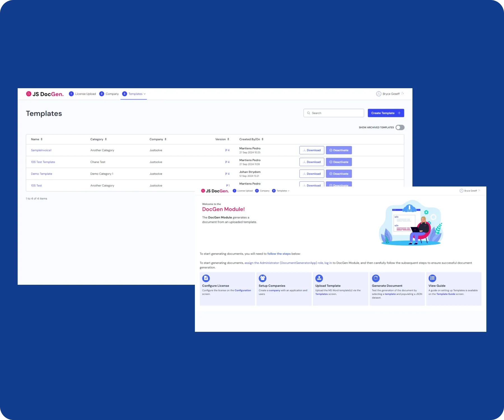
Task: Focus the template Search field
Action: pyautogui.click(x=334, y=113)
